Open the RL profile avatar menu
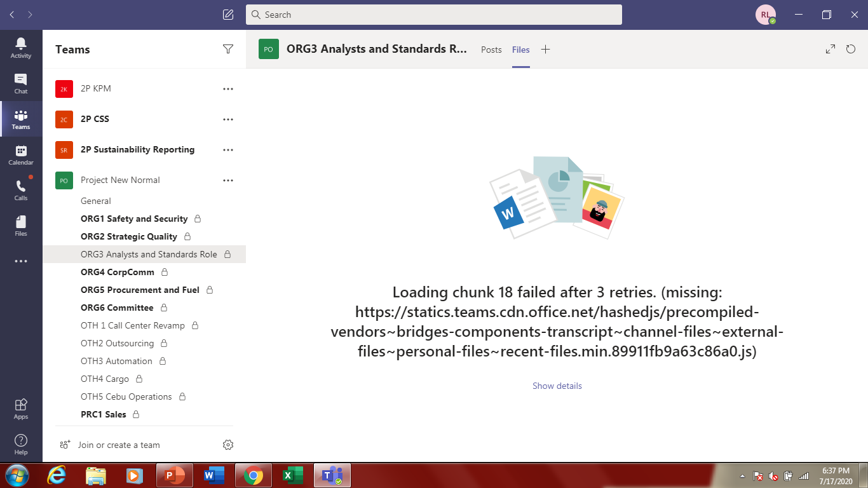 [x=766, y=15]
